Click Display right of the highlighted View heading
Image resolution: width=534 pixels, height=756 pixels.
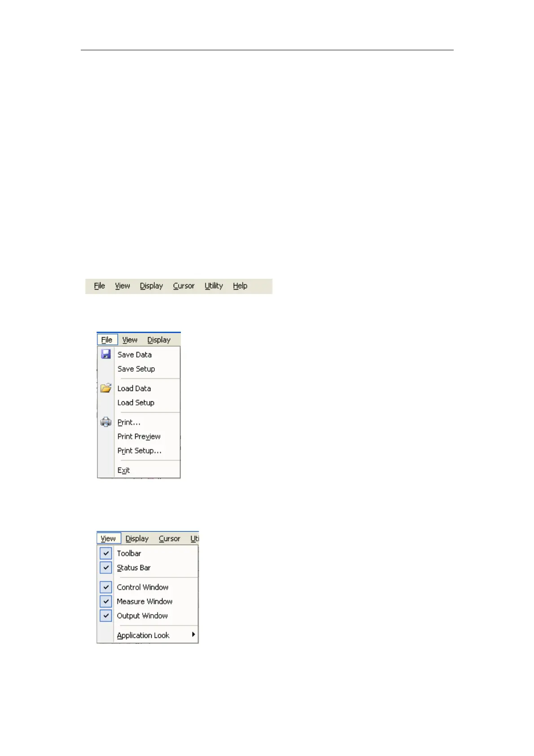point(137,538)
